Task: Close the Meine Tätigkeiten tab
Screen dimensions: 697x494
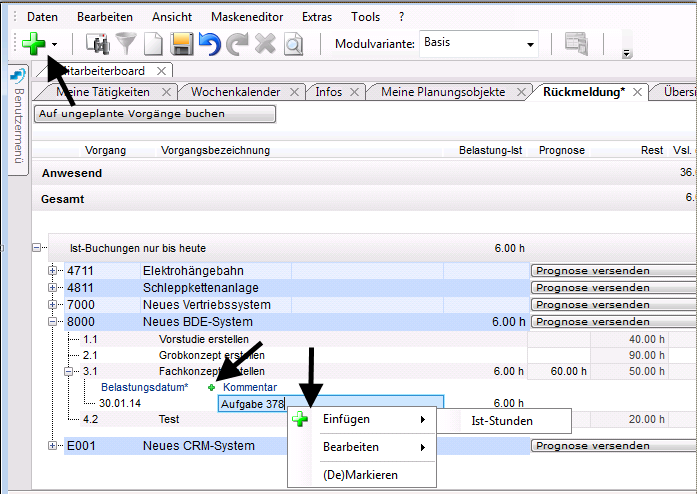Action: click(x=166, y=92)
